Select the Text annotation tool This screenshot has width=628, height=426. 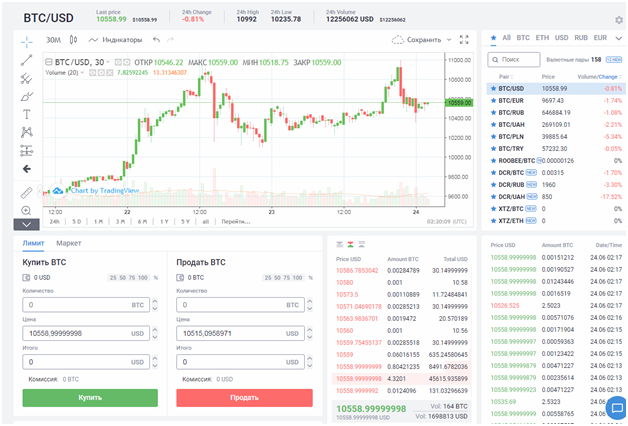pyautogui.click(x=27, y=115)
